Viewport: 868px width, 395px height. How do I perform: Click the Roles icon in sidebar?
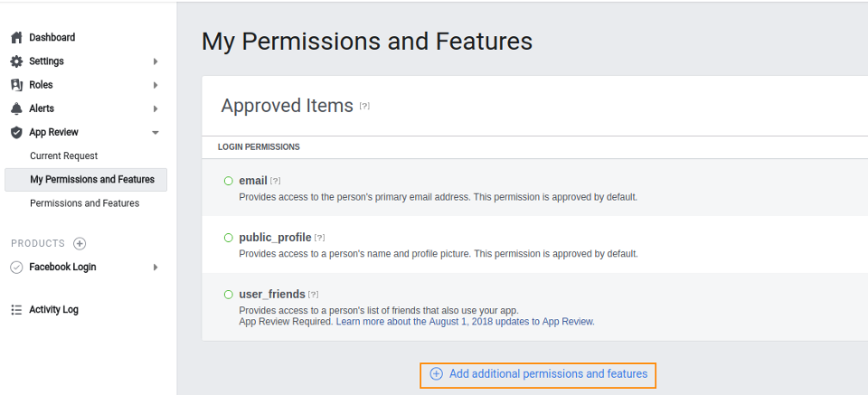click(16, 85)
